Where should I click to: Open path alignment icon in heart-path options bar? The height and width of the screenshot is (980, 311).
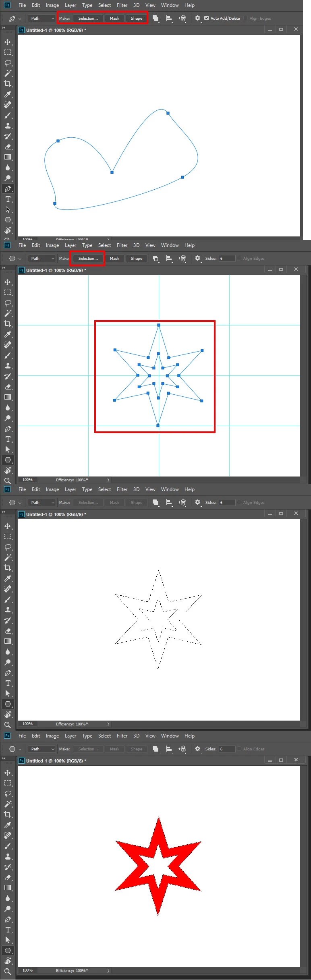click(x=169, y=19)
